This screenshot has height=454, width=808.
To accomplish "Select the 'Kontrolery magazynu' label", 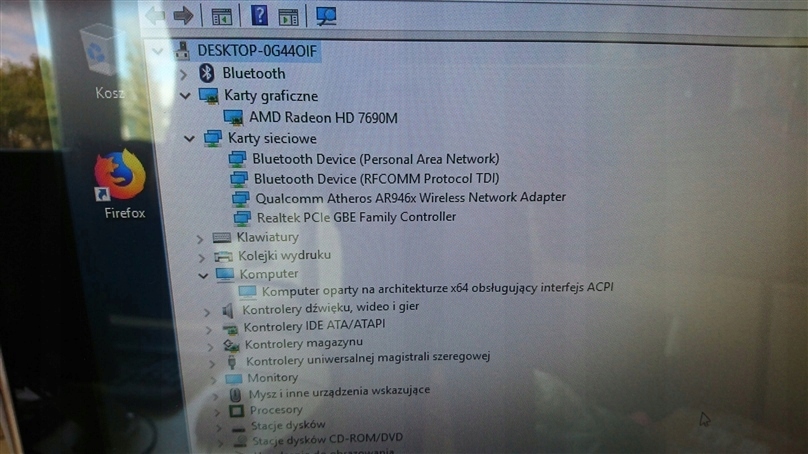I will point(304,343).
